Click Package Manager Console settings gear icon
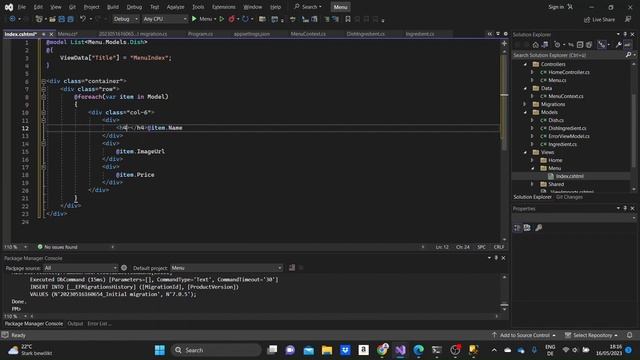This screenshot has width=640, height=360. [x=124, y=268]
